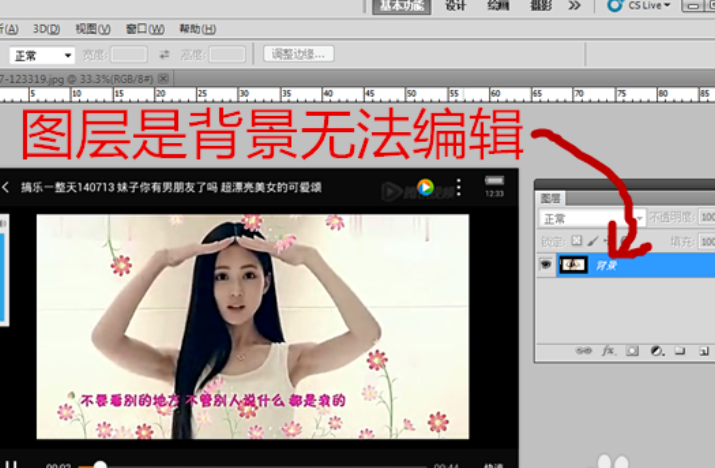Viewport: 715px width, 468px height.
Task: Select the 7-123319.jpg document tab
Action: click(x=77, y=79)
